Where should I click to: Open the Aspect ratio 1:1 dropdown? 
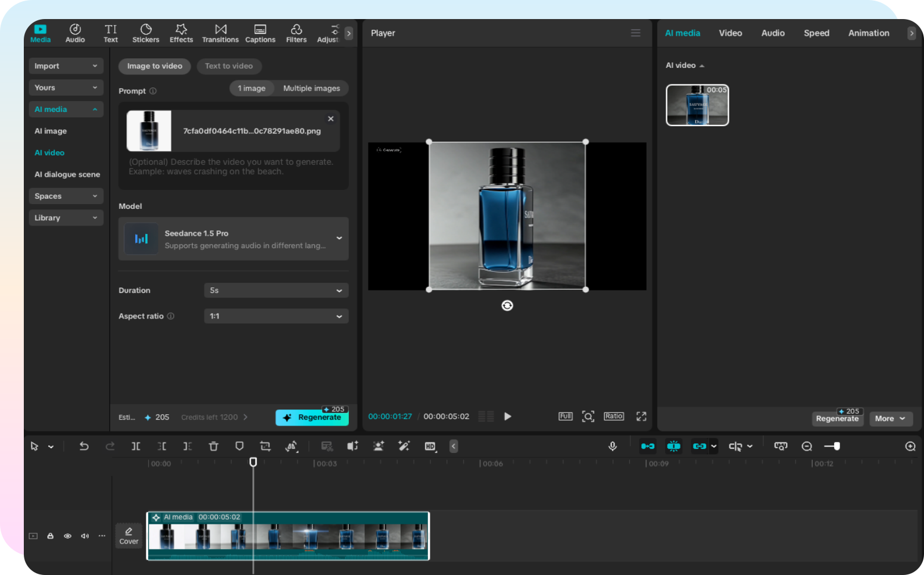pyautogui.click(x=276, y=316)
